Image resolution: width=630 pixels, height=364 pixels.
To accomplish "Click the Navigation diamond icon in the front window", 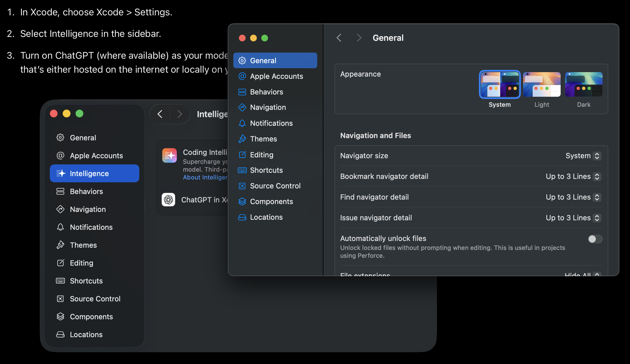I will coord(242,107).
